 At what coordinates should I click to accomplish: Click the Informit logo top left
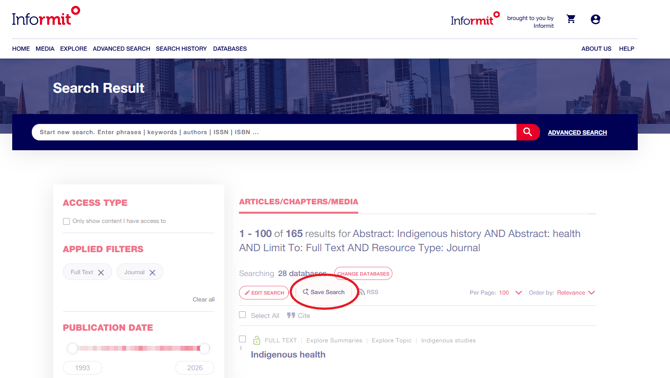pyautogui.click(x=46, y=16)
